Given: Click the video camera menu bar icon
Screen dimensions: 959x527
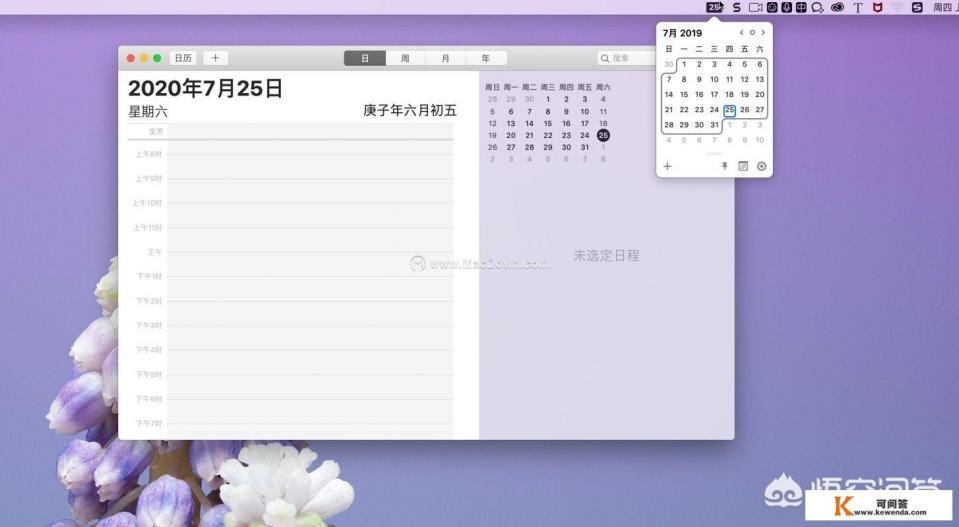Looking at the screenshot, I should point(756,7).
